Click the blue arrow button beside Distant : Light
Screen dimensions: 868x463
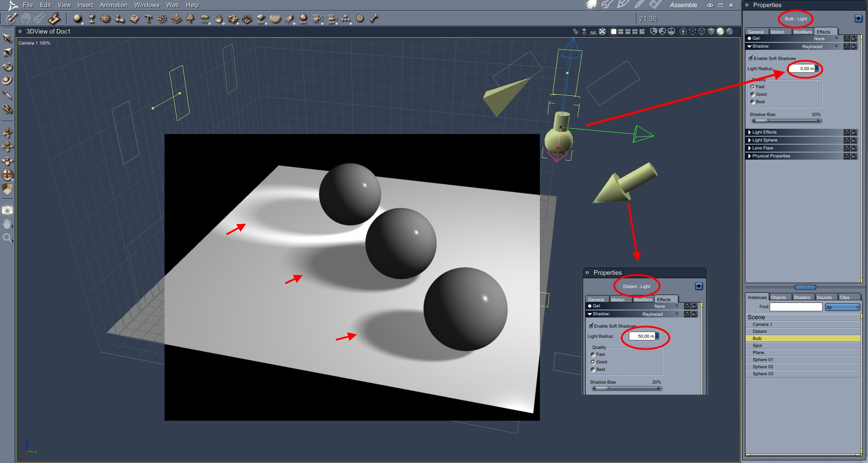click(x=699, y=286)
